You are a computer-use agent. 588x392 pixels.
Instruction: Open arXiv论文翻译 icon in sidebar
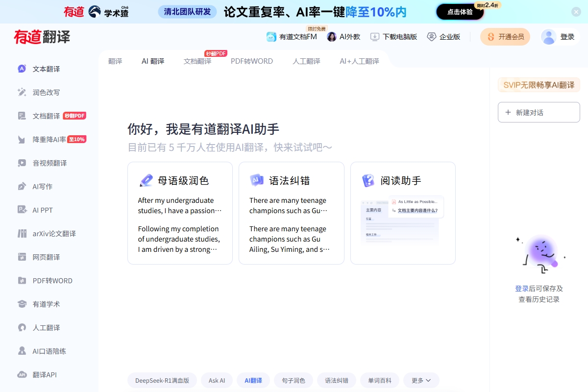22,234
